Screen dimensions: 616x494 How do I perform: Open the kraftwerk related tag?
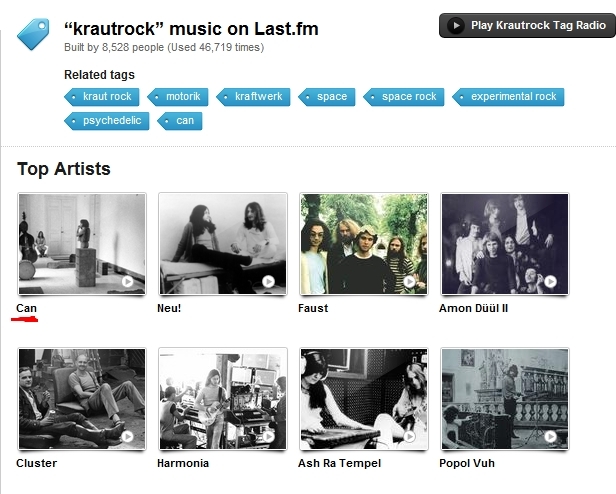click(x=253, y=97)
